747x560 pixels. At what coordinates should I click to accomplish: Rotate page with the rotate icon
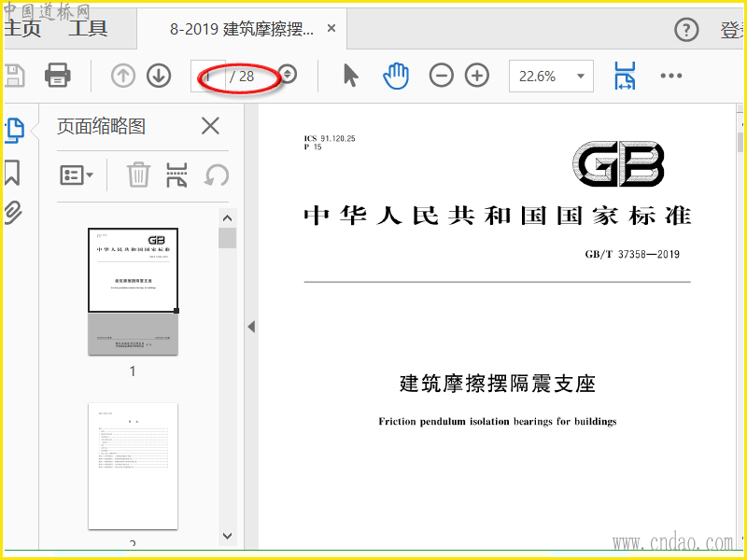[217, 175]
